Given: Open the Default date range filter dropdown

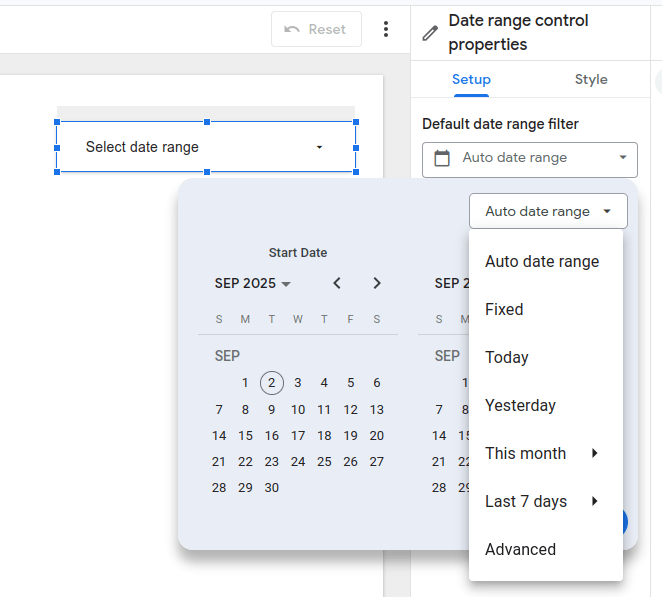Looking at the screenshot, I should [x=530, y=158].
